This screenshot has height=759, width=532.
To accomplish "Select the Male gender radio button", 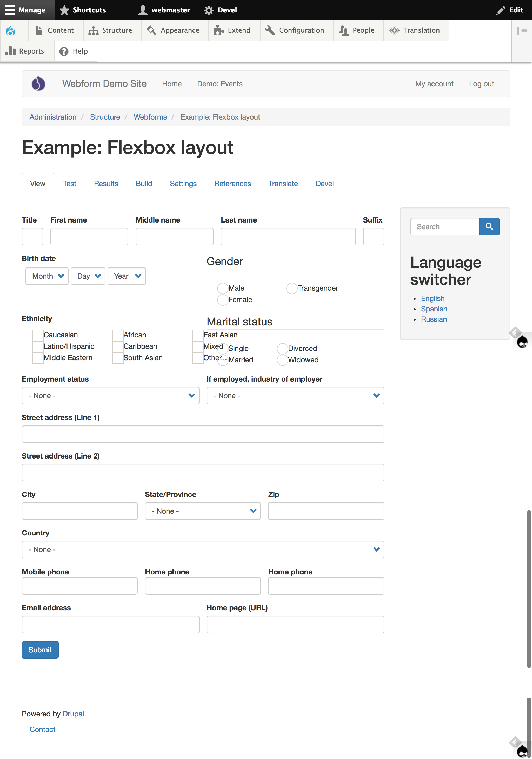I will coord(223,288).
